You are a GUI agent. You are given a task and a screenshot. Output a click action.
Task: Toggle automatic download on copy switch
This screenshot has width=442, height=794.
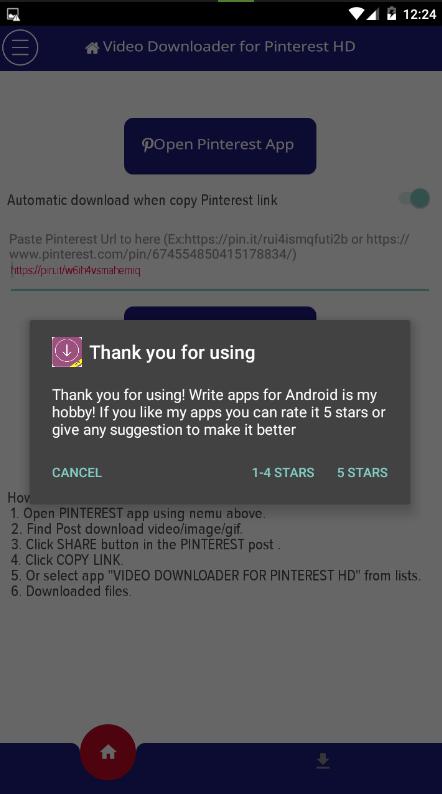click(x=415, y=198)
